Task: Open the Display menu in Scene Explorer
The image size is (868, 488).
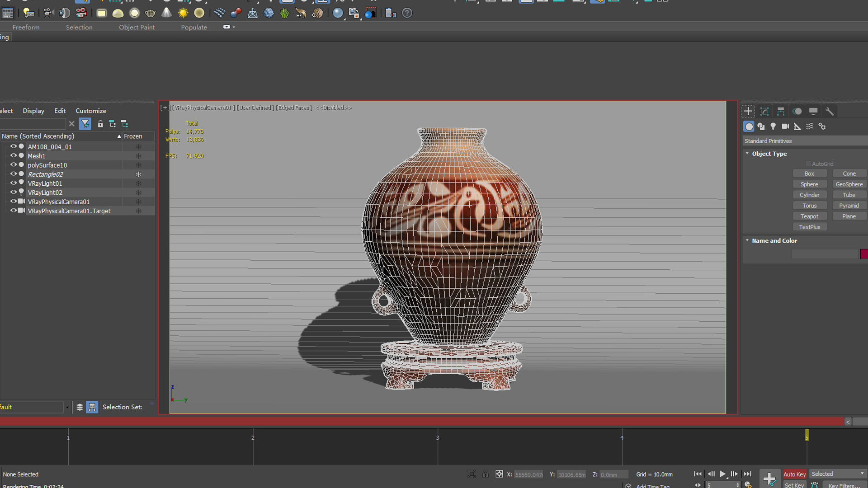Action: [x=33, y=111]
